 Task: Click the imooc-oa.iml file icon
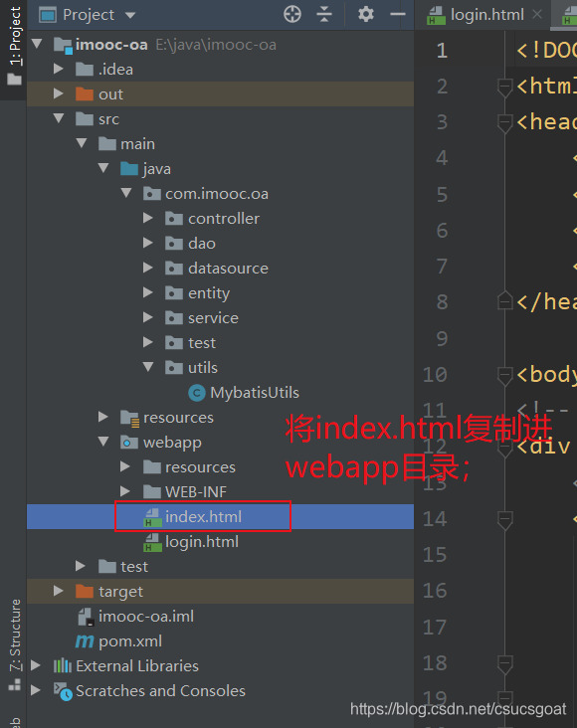click(x=86, y=617)
